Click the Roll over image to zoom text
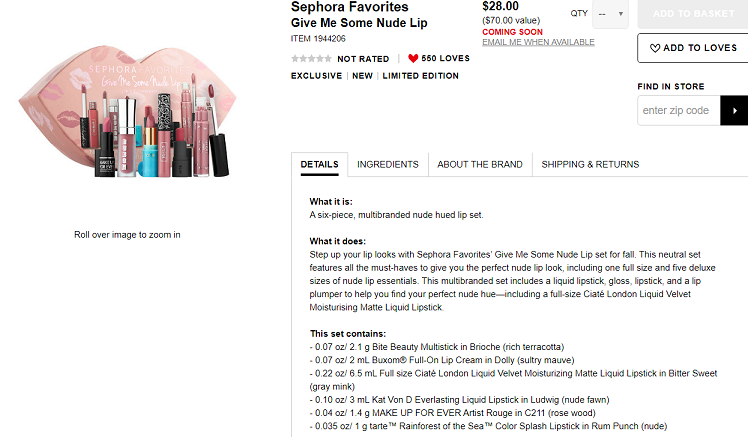The image size is (748, 437). pyautogui.click(x=127, y=235)
